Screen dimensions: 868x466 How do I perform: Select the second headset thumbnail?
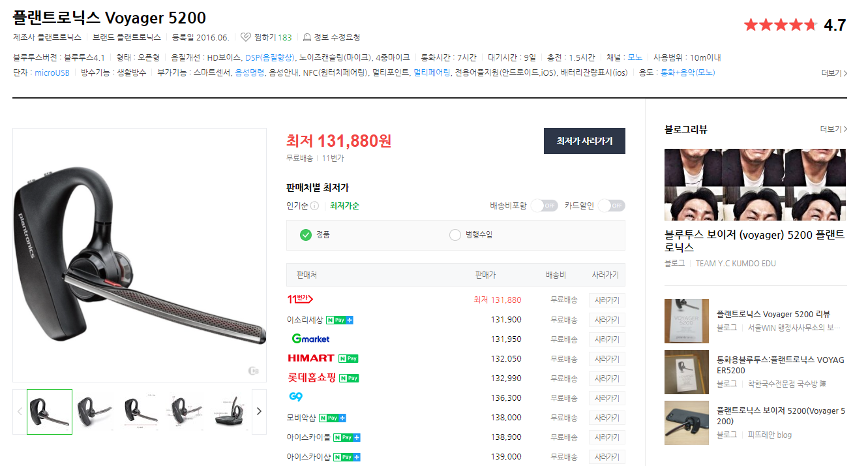[95, 412]
